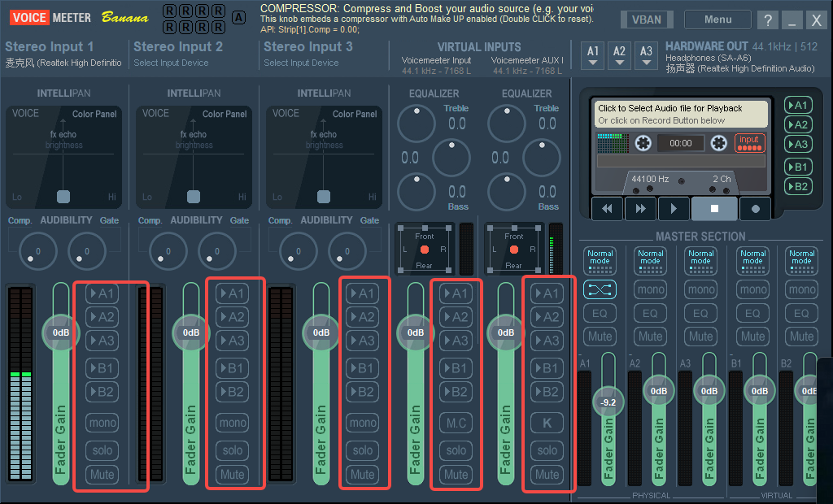The width and height of the screenshot is (833, 504).
Task: Open the help question mark button
Action: 768,20
